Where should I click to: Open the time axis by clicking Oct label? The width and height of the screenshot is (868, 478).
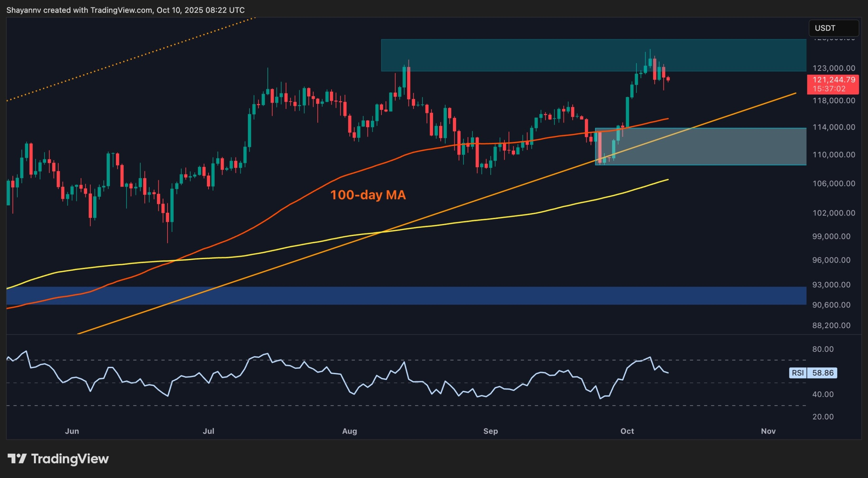pyautogui.click(x=627, y=431)
